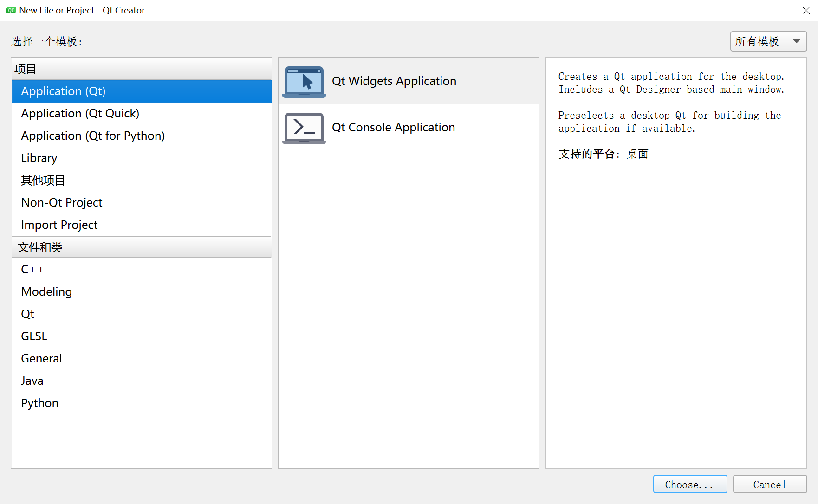Choose the GLSL category
The width and height of the screenshot is (818, 504).
point(34,336)
